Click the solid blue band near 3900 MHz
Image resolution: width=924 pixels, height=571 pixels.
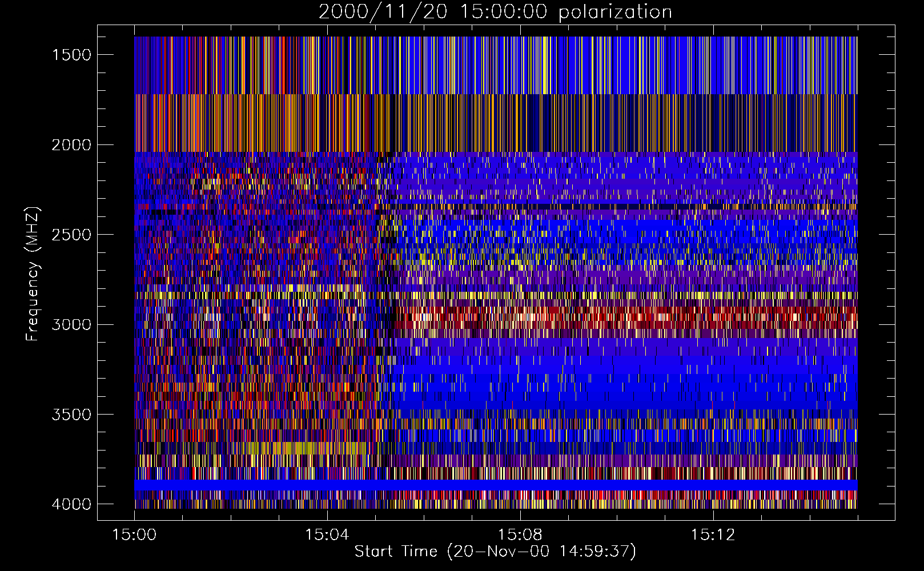[x=496, y=485]
